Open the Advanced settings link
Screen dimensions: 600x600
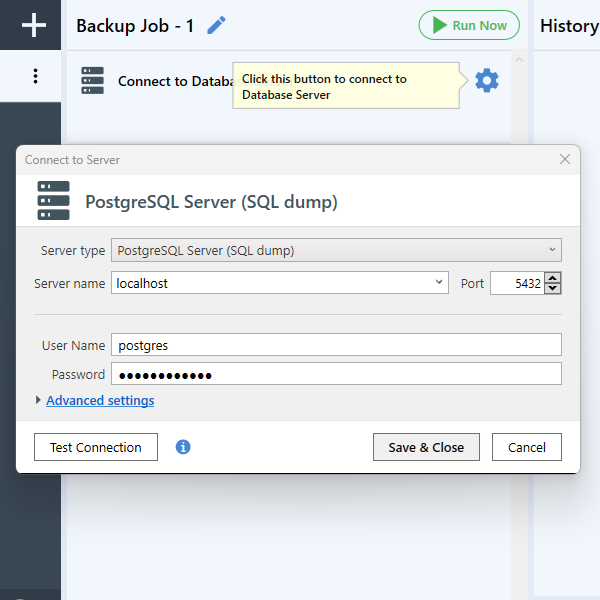[x=100, y=400]
